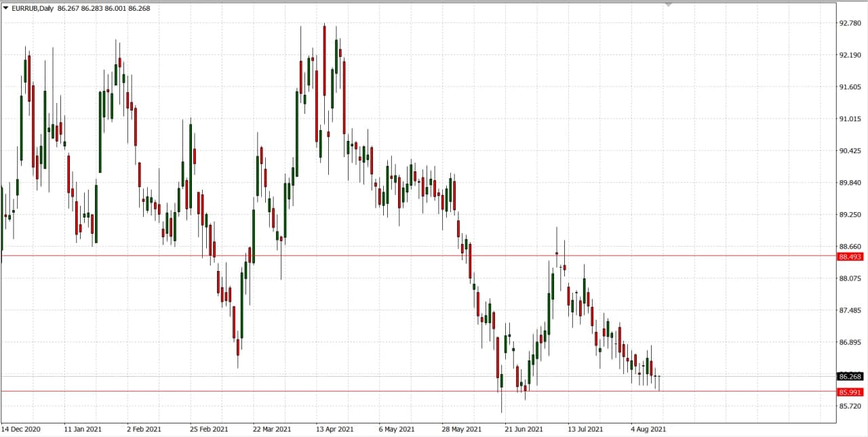Click the black 86.268 current price label
This screenshot has width=868, height=437.
click(850, 376)
